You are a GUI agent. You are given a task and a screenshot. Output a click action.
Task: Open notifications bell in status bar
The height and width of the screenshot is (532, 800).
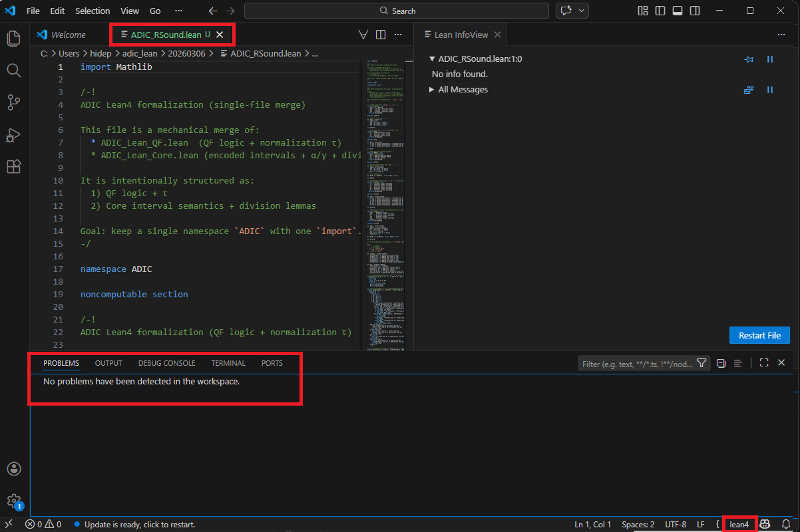(x=786, y=524)
